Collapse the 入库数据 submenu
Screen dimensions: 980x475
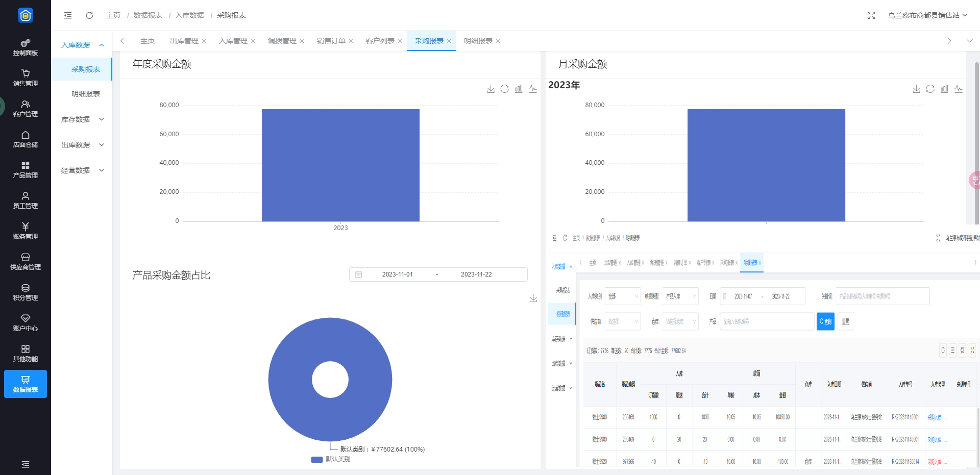point(82,45)
